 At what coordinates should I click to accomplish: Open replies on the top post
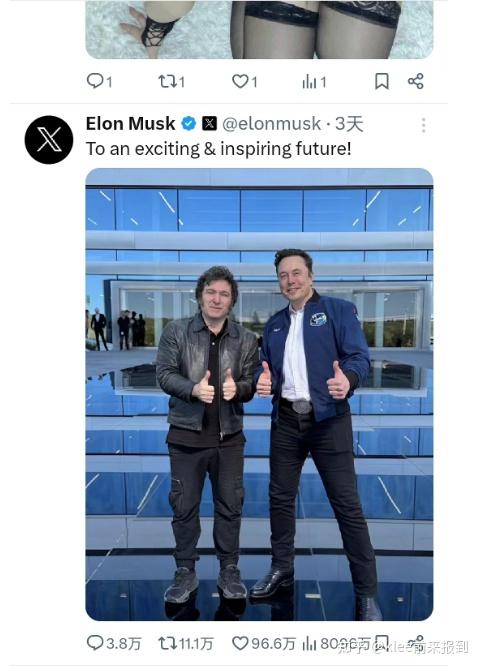99,81
